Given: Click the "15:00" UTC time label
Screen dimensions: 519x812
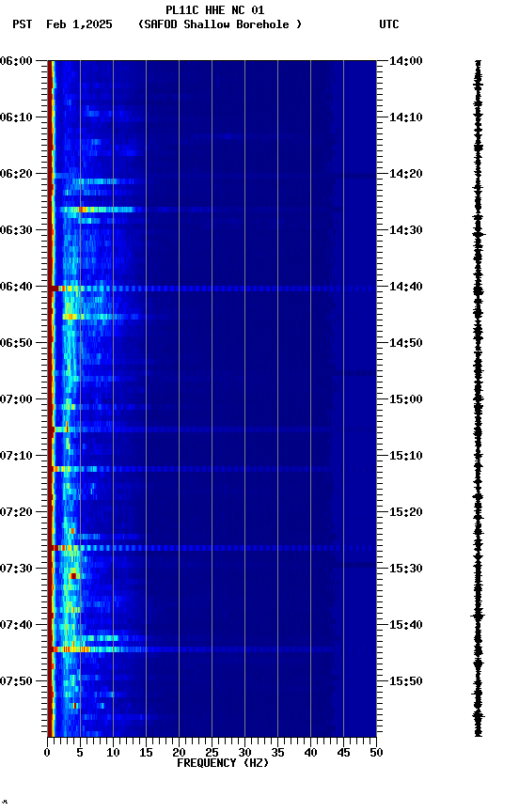Looking at the screenshot, I should tap(406, 399).
